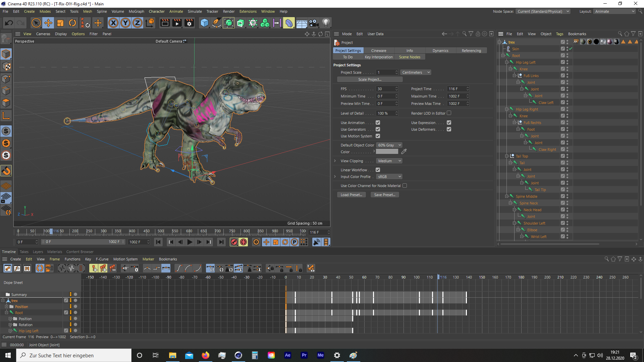
Task: Open View Clipping Medium dropdown
Action: [x=389, y=161]
